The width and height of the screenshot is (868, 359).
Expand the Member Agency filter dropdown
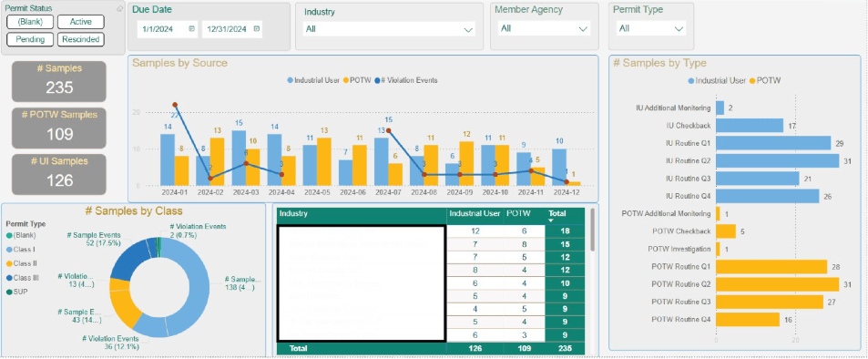click(x=582, y=29)
